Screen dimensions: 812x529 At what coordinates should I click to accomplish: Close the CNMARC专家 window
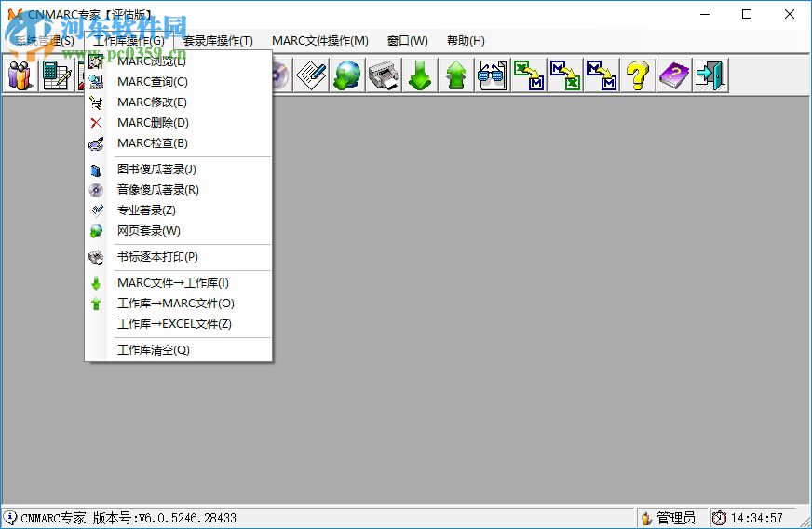click(x=790, y=14)
